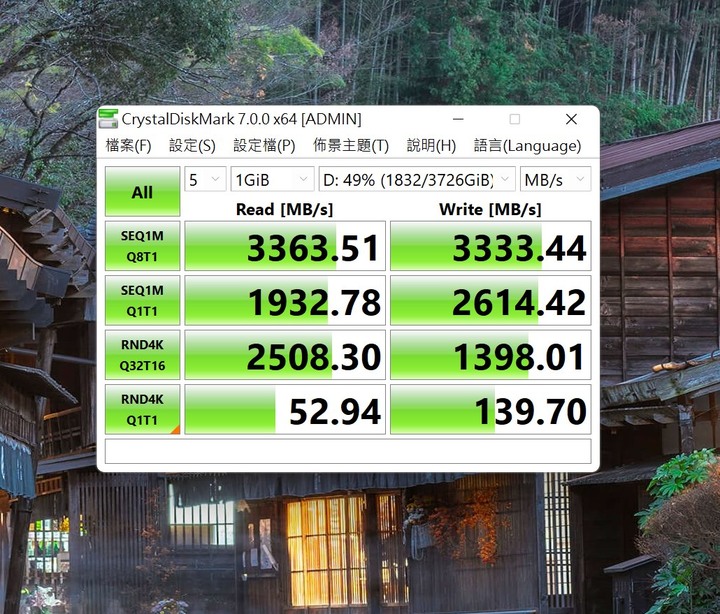Image resolution: width=720 pixels, height=614 pixels.
Task: Maximize the CrystalDiskMark window
Action: 515,119
